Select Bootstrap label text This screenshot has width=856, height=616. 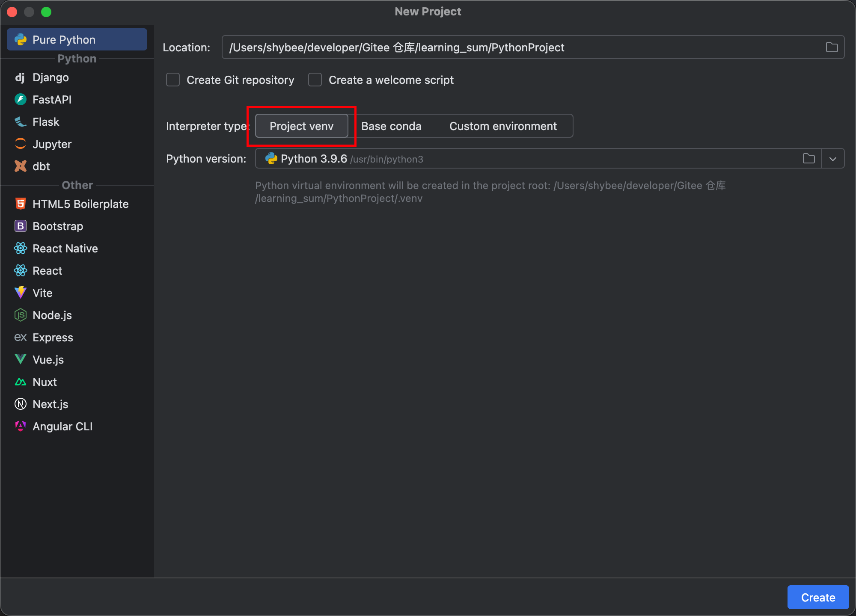coord(58,226)
